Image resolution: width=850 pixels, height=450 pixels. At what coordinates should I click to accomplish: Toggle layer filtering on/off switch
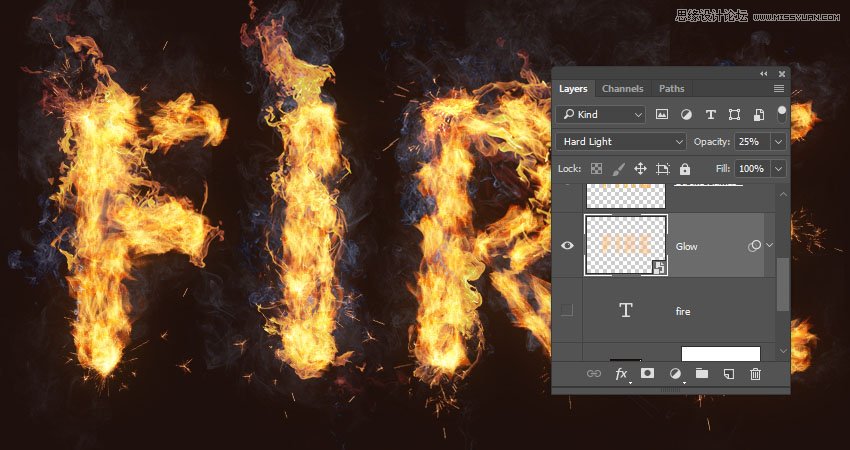781,114
